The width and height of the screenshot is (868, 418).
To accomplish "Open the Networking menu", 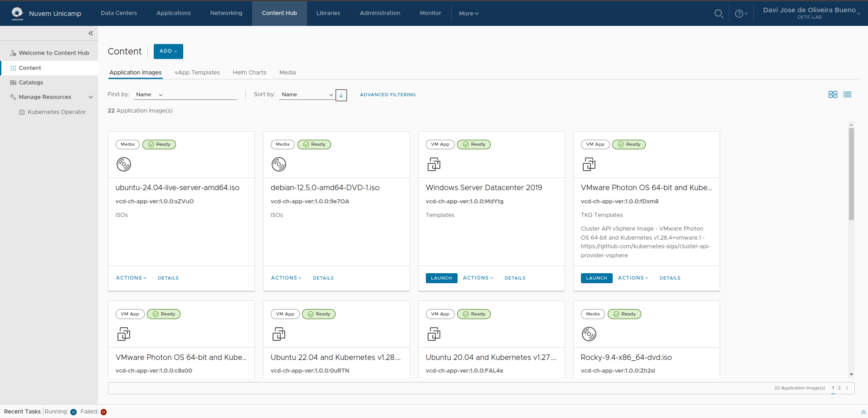I will tap(226, 13).
